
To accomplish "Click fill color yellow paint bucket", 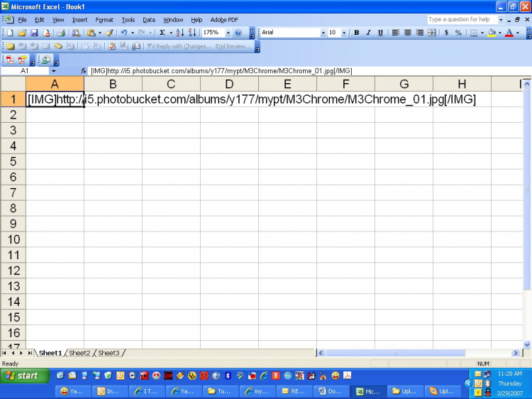I will click(x=492, y=33).
